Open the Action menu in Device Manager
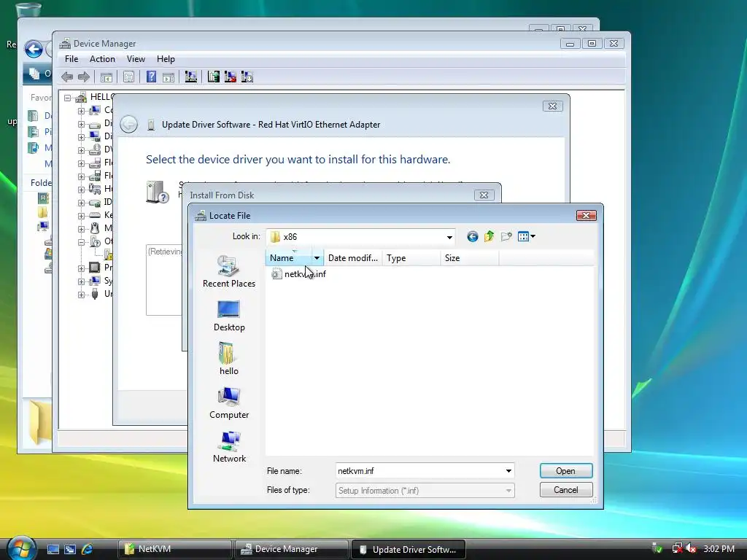Screen dimensions: 747x560 (102, 59)
